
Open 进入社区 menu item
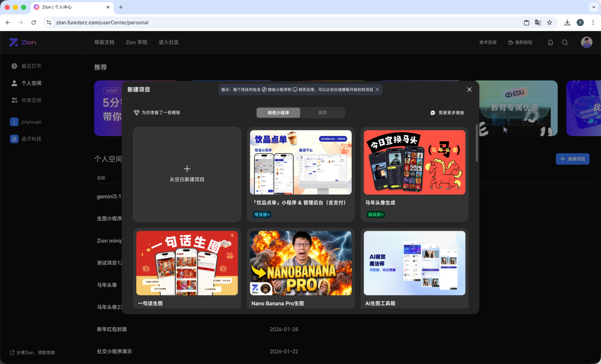(x=169, y=42)
